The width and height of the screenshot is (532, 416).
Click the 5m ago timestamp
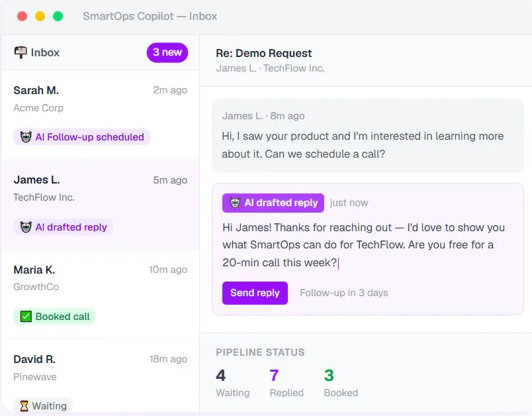(170, 180)
